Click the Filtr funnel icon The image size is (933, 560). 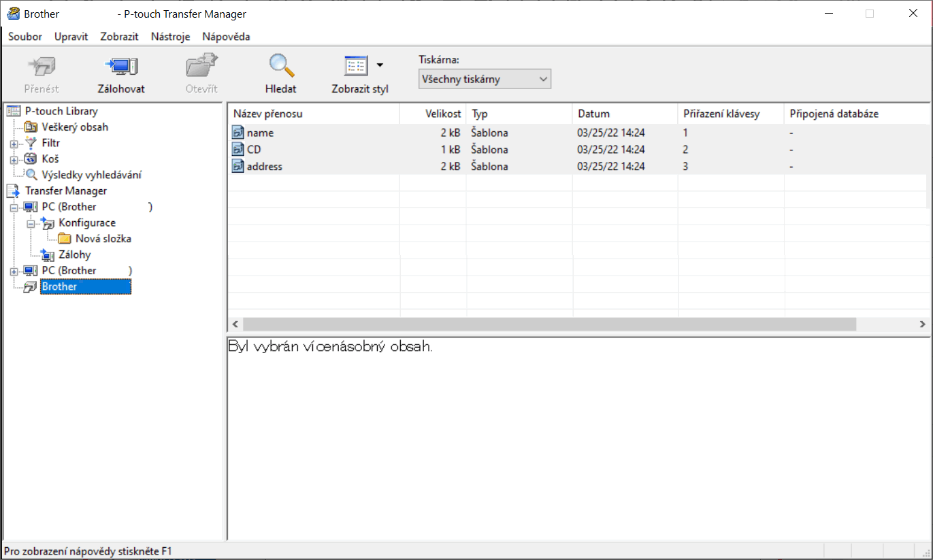(x=31, y=143)
